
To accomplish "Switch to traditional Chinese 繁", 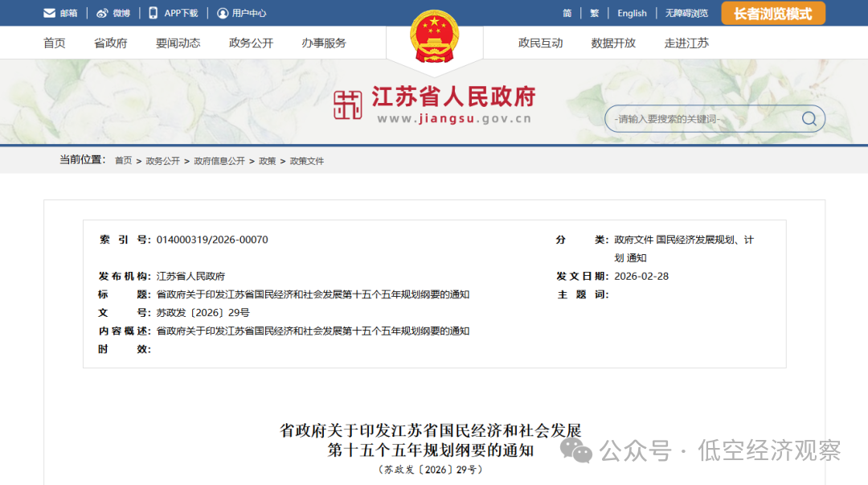I will (595, 14).
